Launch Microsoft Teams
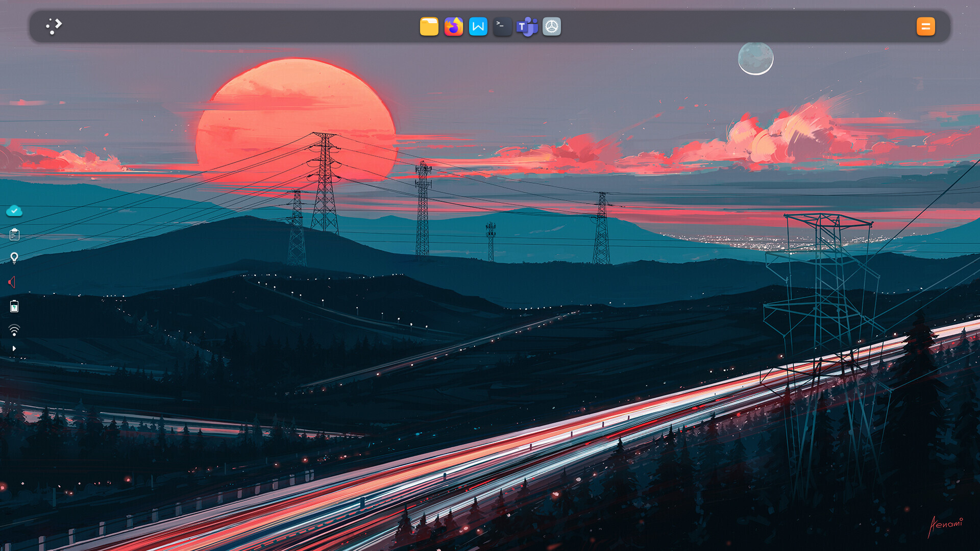The image size is (980, 551). (527, 27)
